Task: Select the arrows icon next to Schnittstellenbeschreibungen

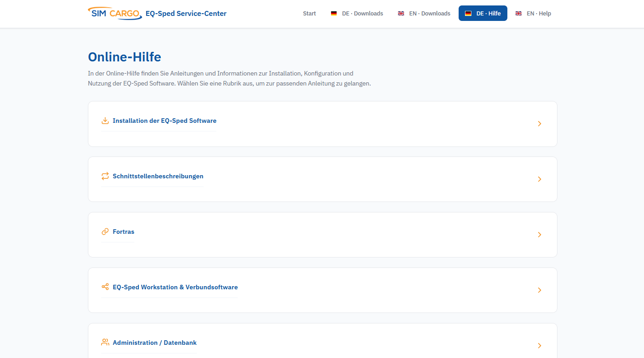Action: click(105, 176)
